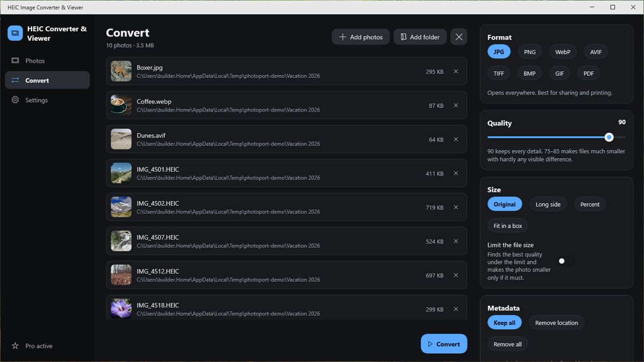Remove IMG_4512.HEIC from the list

[456, 275]
